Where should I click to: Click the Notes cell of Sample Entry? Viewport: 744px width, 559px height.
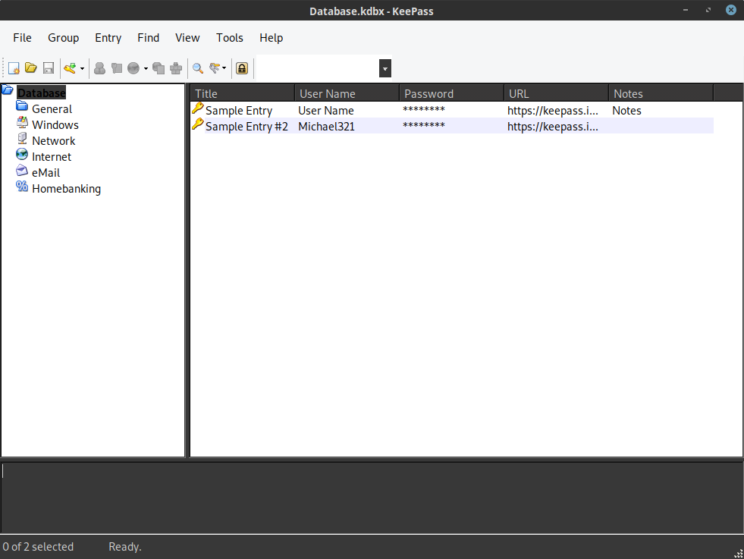(627, 111)
